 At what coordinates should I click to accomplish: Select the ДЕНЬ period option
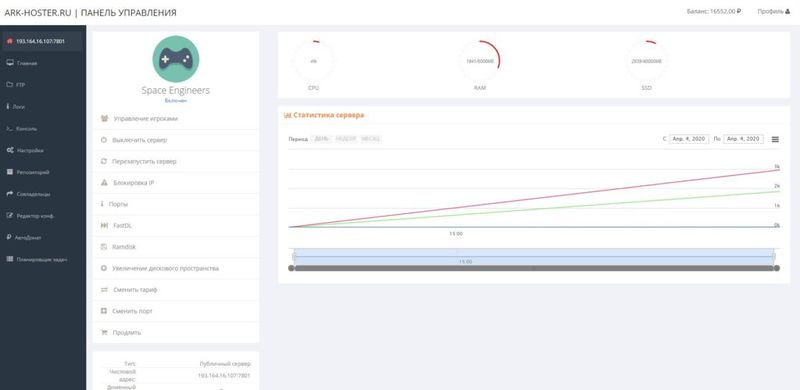coord(321,139)
